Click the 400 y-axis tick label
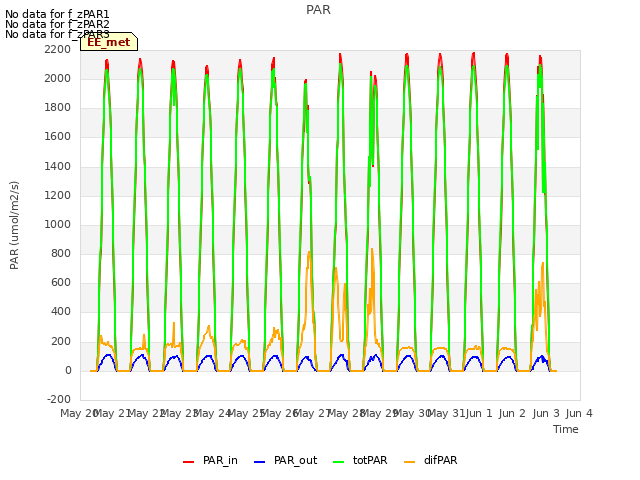The image size is (640, 480). 61,312
